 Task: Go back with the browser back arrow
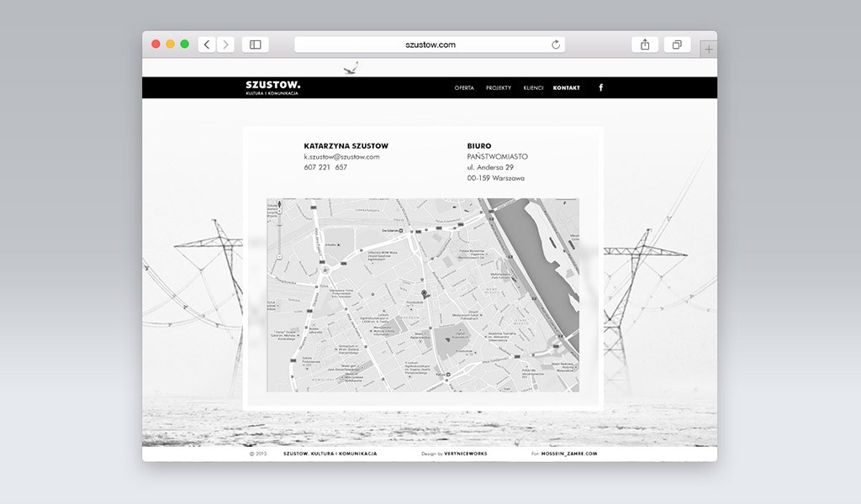pos(207,45)
